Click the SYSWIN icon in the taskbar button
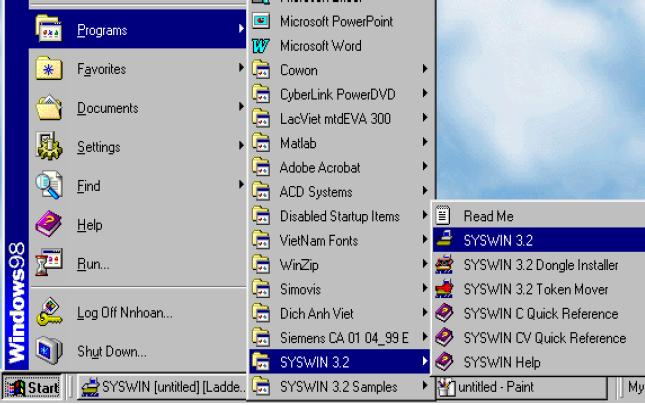The image size is (645, 405). tap(90, 387)
